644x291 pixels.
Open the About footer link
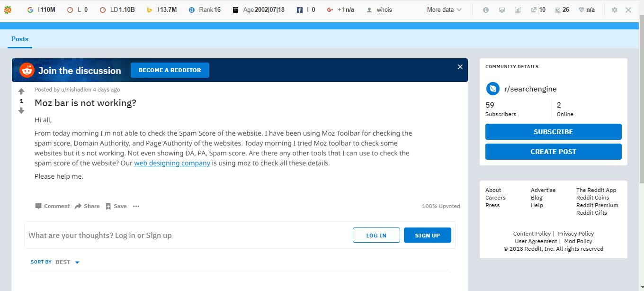[493, 190]
